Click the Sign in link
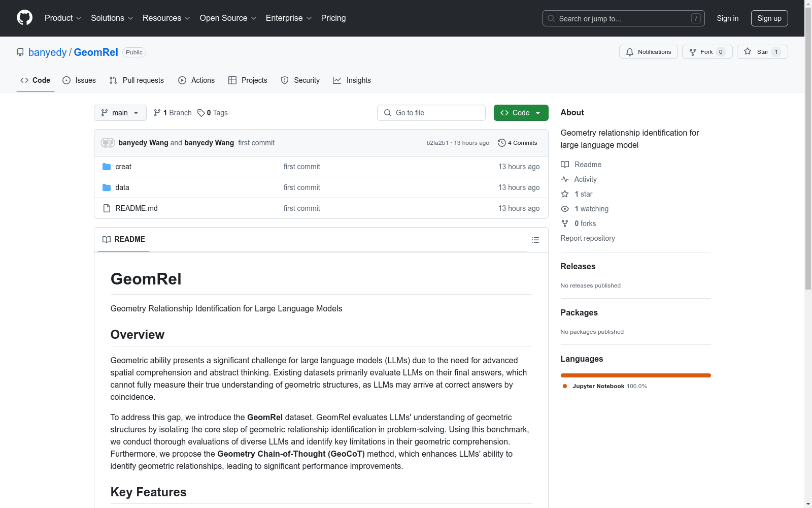 coord(728,18)
